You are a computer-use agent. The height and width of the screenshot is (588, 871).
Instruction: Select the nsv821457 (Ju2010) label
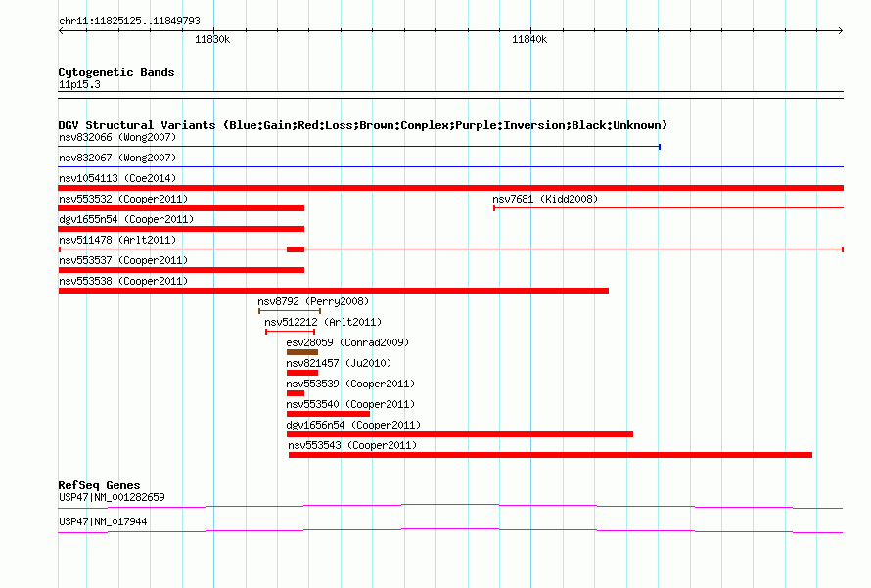coord(339,363)
